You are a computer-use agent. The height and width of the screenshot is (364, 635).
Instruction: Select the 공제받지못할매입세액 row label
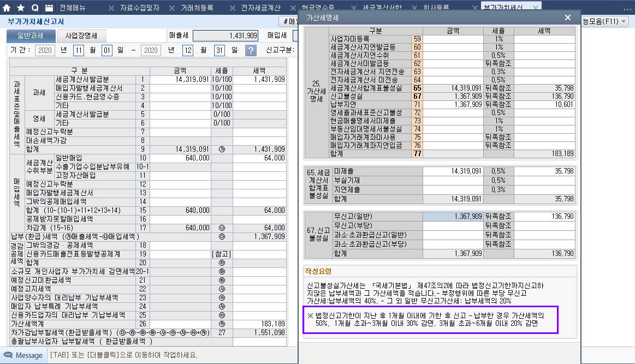coord(60,219)
